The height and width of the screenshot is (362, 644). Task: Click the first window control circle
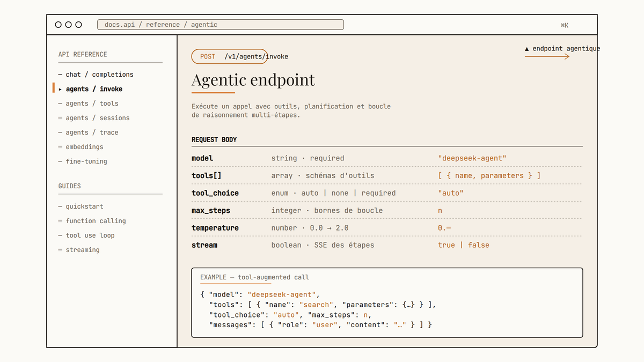click(58, 25)
